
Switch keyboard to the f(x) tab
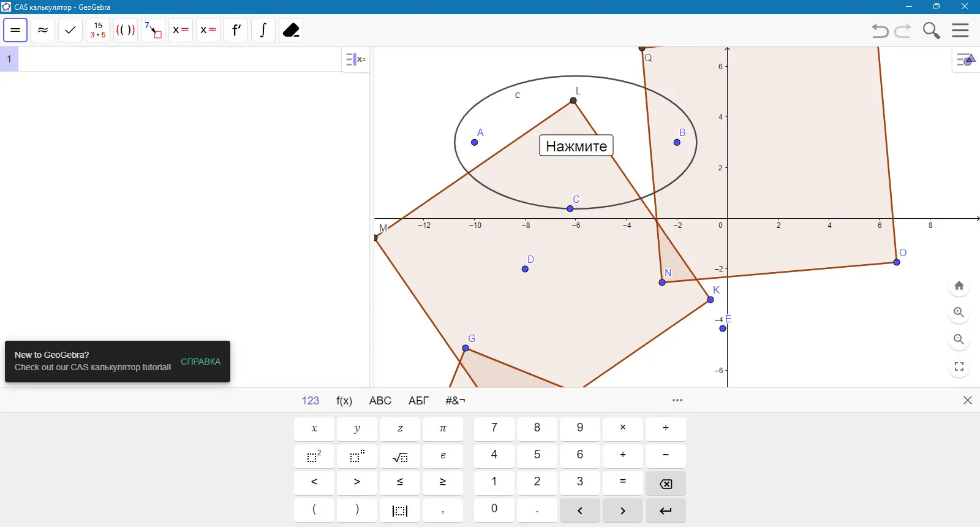[344, 401]
